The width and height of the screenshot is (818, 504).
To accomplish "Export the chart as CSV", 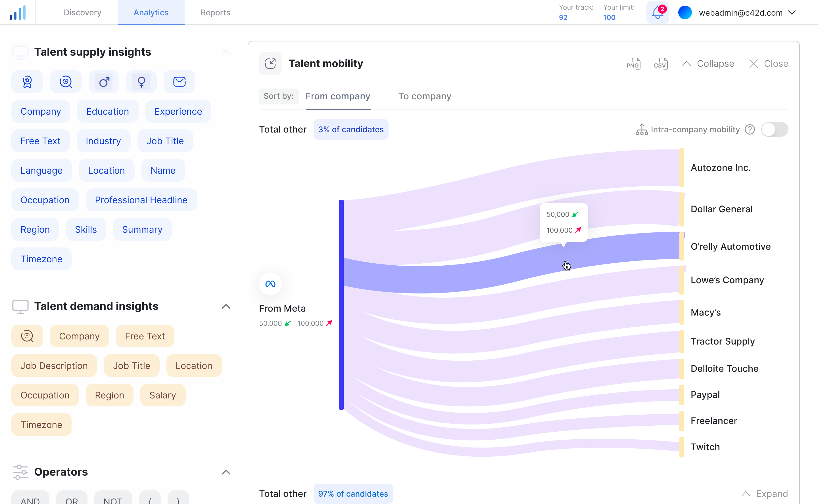I will (x=661, y=63).
